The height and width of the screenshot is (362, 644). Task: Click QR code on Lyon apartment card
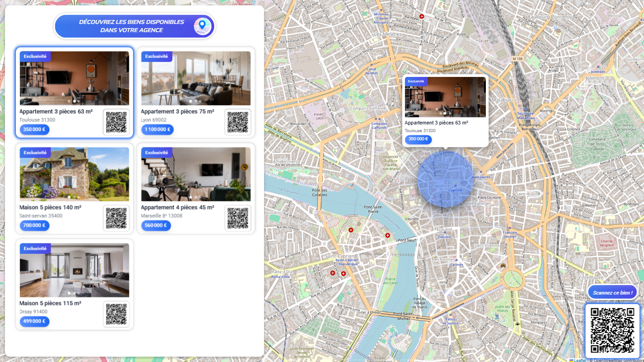pyautogui.click(x=238, y=122)
